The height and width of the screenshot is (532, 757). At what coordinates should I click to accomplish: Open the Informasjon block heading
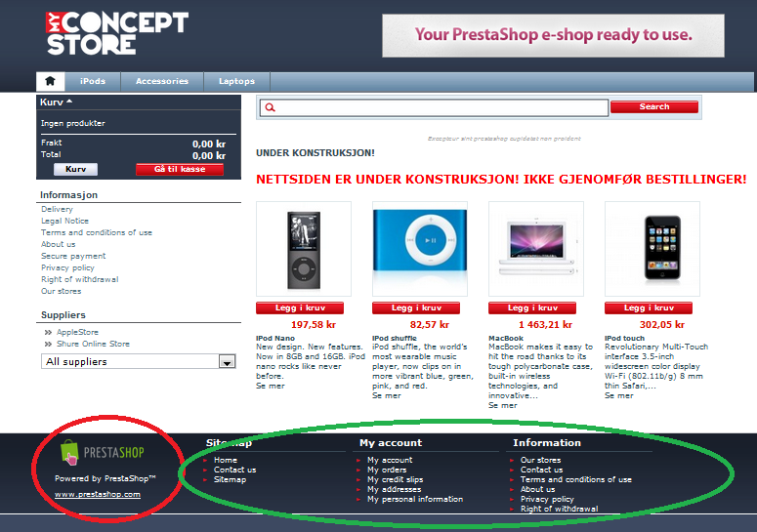pyautogui.click(x=68, y=195)
